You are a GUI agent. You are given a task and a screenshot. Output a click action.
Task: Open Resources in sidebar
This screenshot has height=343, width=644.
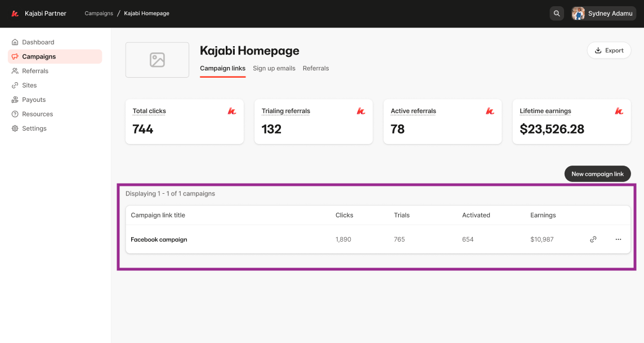pos(55,114)
